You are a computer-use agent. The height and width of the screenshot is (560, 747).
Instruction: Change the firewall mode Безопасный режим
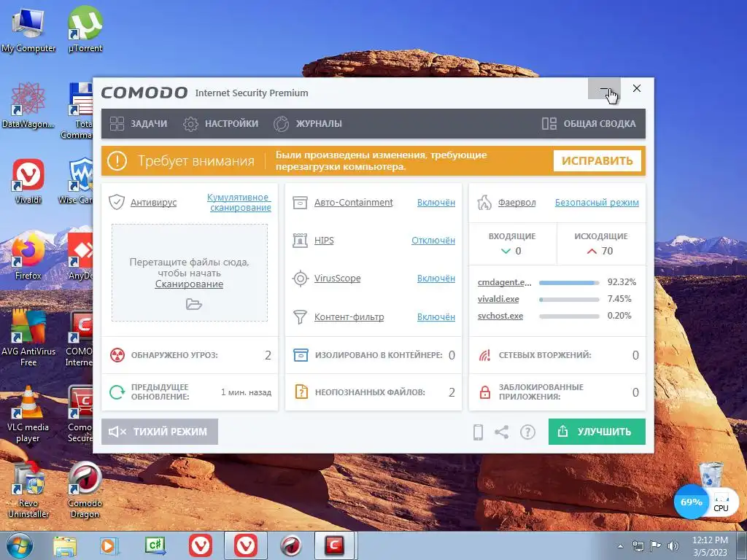(597, 203)
